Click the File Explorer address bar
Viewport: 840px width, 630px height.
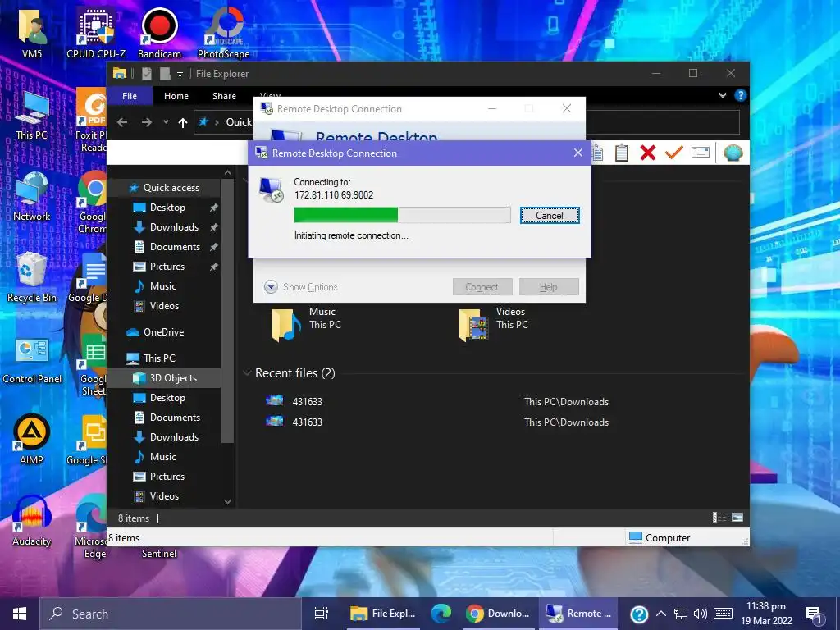pos(466,122)
